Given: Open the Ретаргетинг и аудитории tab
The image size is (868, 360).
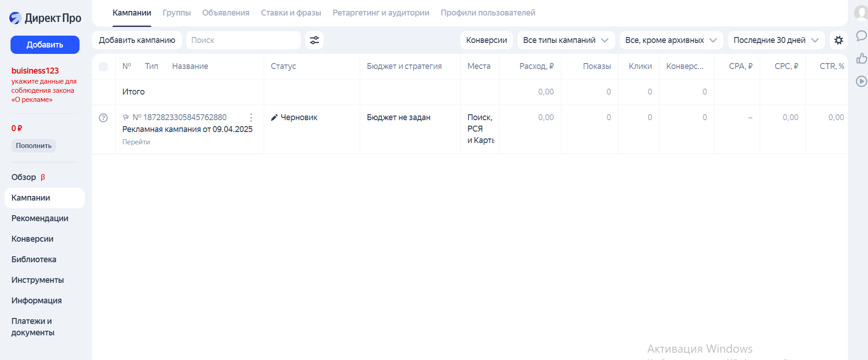Looking at the screenshot, I should click(x=381, y=13).
